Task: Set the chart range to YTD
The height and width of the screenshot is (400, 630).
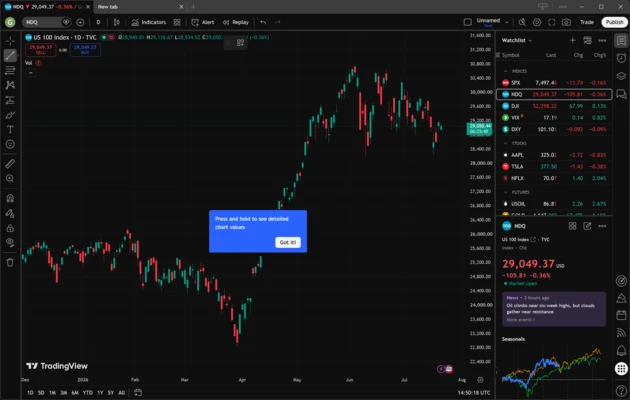Action: tap(87, 393)
